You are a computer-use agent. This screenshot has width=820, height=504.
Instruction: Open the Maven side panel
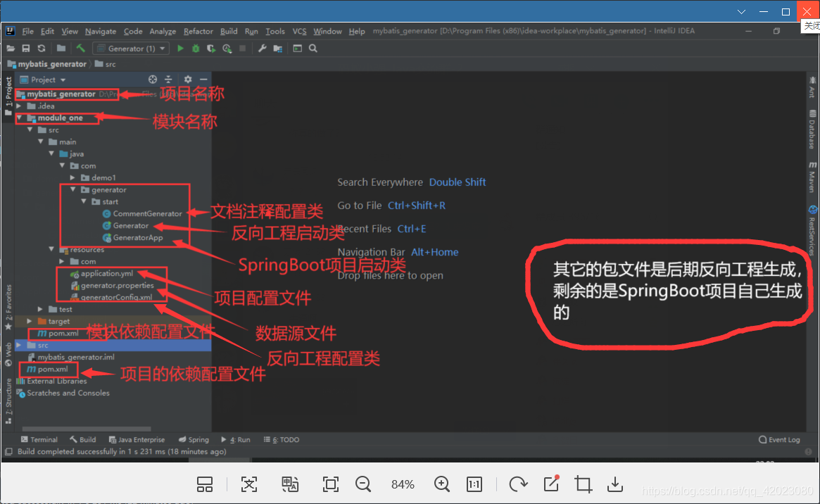(812, 177)
